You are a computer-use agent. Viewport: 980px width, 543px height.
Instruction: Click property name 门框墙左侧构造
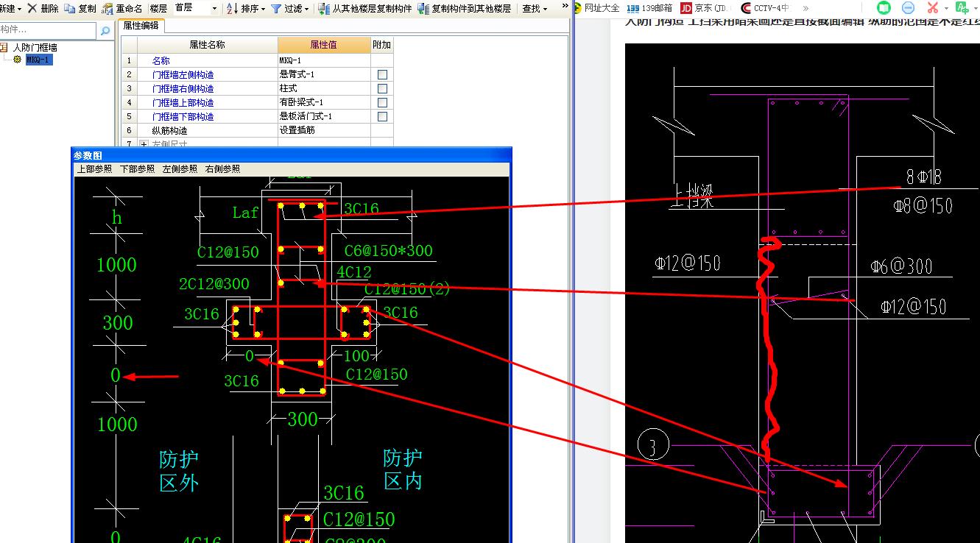click(x=183, y=74)
